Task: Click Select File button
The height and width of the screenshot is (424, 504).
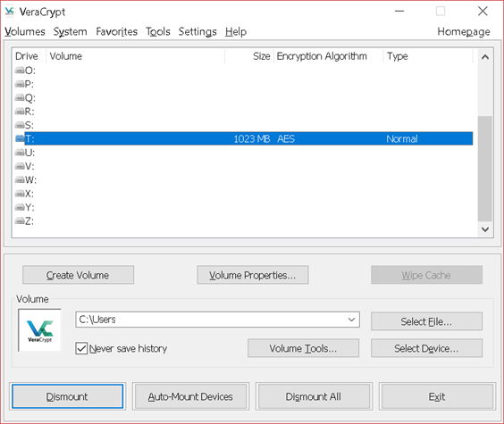Action: (426, 321)
